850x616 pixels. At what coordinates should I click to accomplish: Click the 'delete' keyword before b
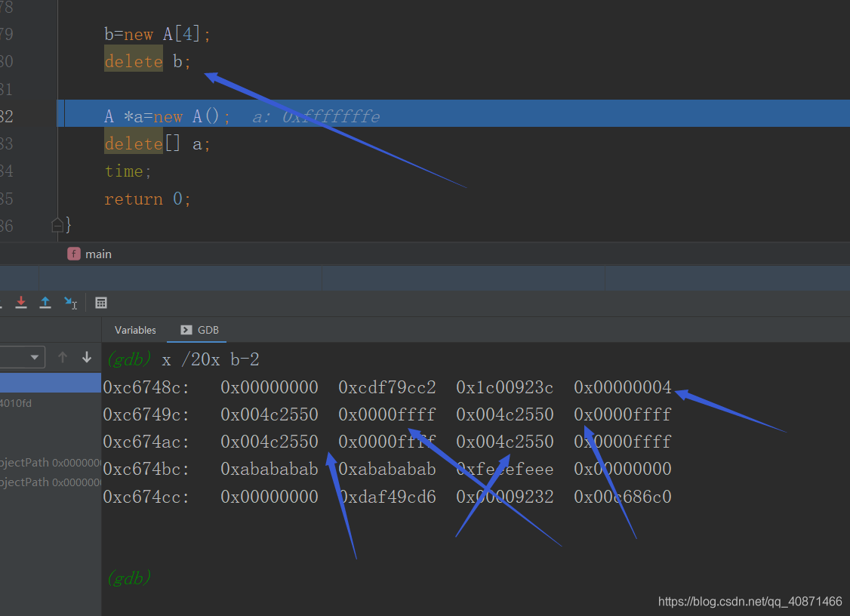click(134, 61)
